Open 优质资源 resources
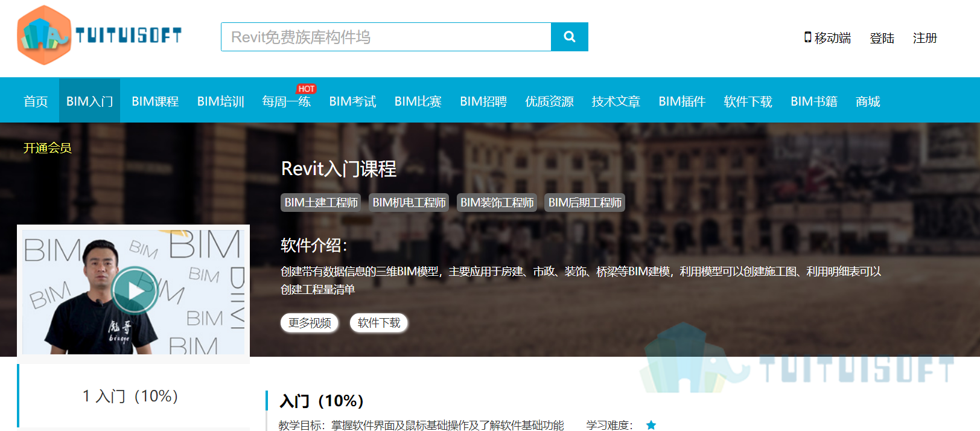Viewport: 980px width, 431px height. coord(549,101)
